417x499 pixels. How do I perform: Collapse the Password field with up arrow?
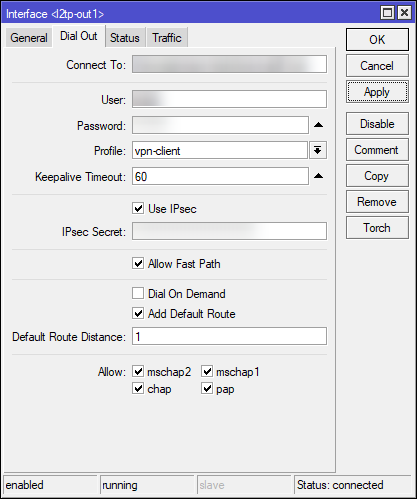[x=318, y=125]
